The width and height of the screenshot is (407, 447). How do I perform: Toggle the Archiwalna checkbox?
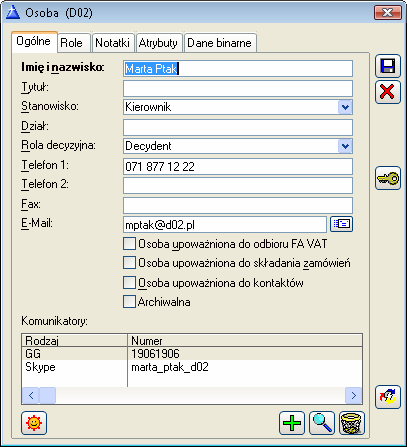pos(129,301)
